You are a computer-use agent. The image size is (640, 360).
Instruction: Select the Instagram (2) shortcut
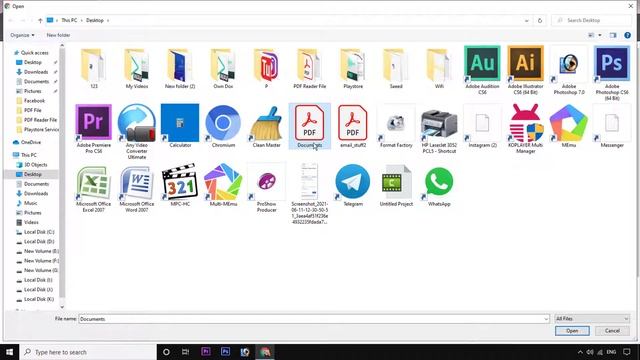[482, 126]
